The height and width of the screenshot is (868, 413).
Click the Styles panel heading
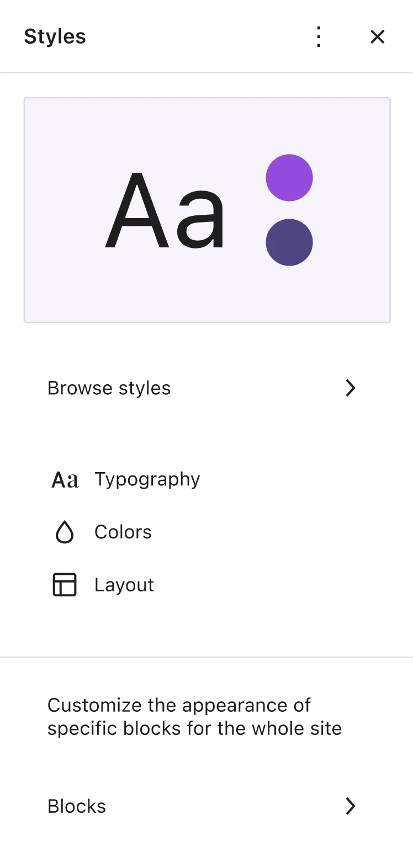pos(55,36)
